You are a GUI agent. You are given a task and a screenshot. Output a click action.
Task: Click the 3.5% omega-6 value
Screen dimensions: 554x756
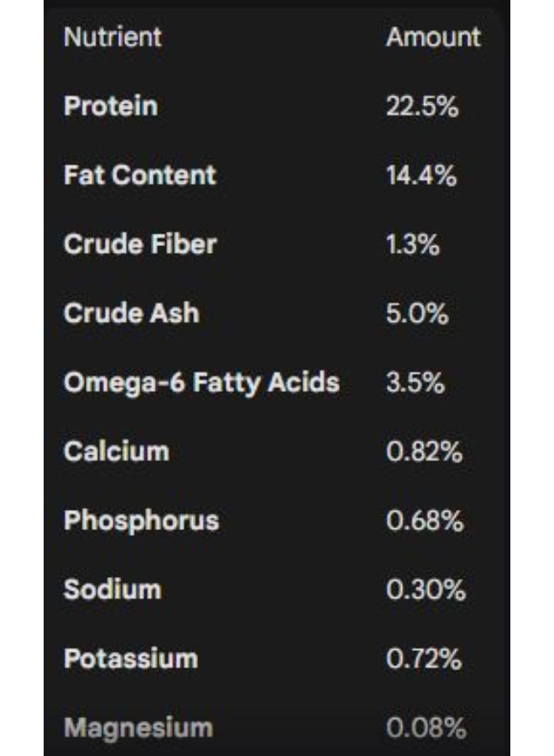[x=415, y=382]
